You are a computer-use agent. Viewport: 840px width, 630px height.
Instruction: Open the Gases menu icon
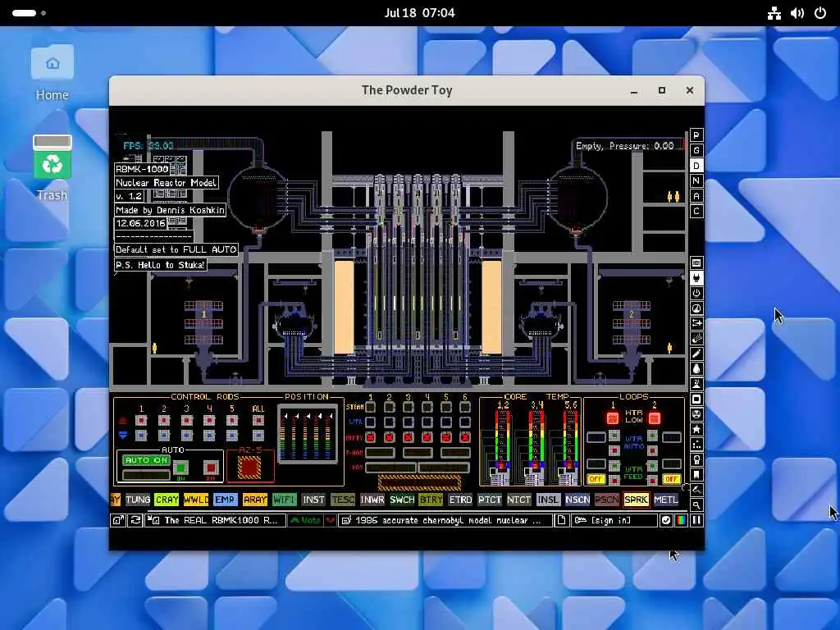pos(696,354)
